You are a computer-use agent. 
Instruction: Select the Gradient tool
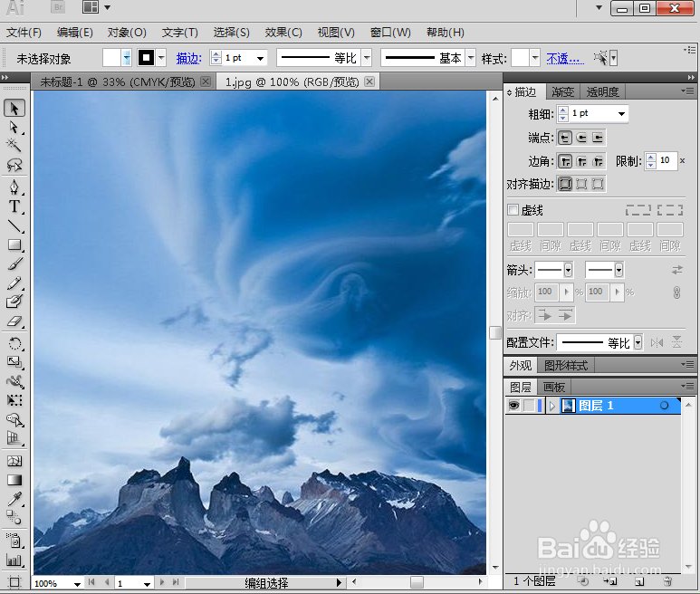tap(14, 480)
